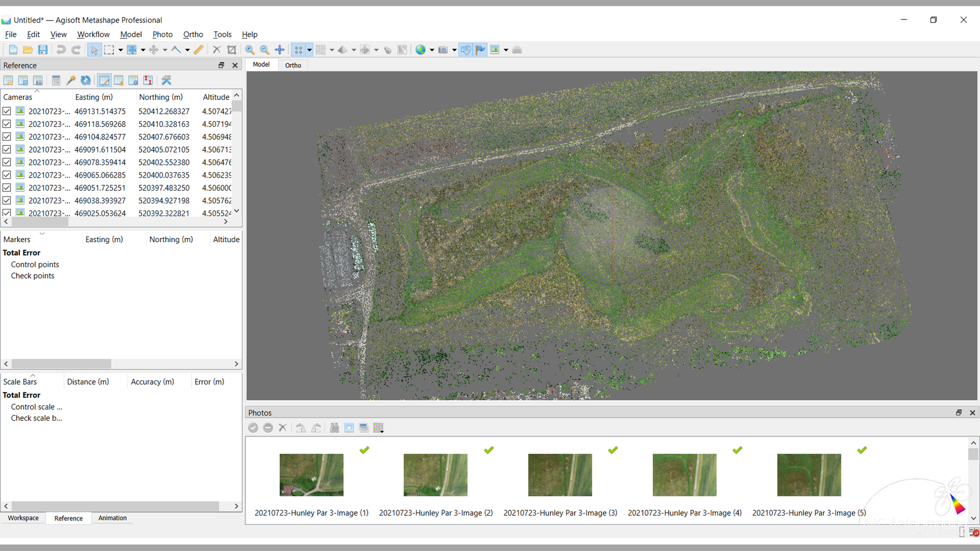Click the Zoom In magnifier tool
This screenshot has width=980, height=551.
(249, 50)
